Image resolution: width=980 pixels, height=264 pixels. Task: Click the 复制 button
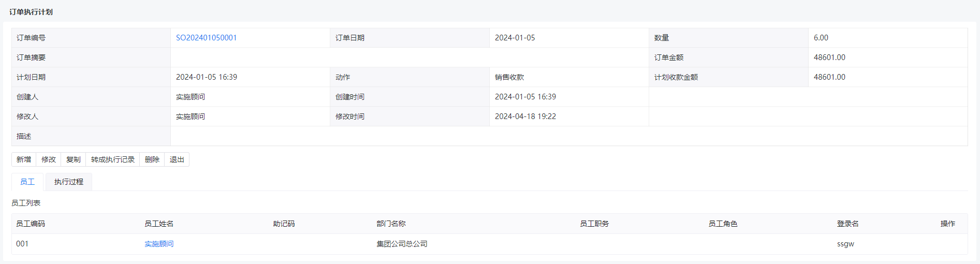tap(74, 159)
